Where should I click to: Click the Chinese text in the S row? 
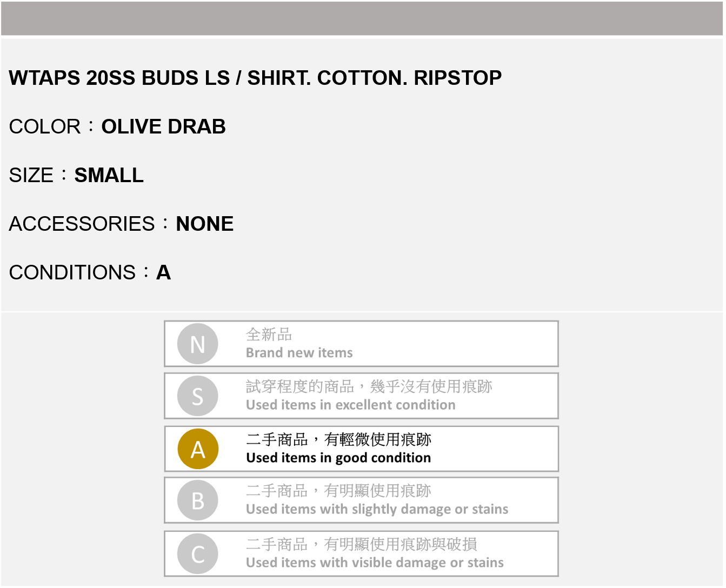(x=369, y=386)
